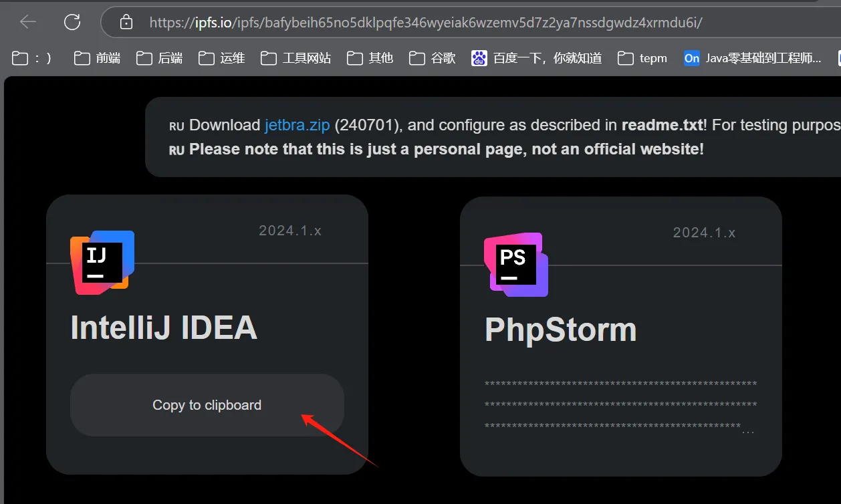Open the 百度一下，你就知道 bookmark
The image size is (841, 504).
point(537,58)
